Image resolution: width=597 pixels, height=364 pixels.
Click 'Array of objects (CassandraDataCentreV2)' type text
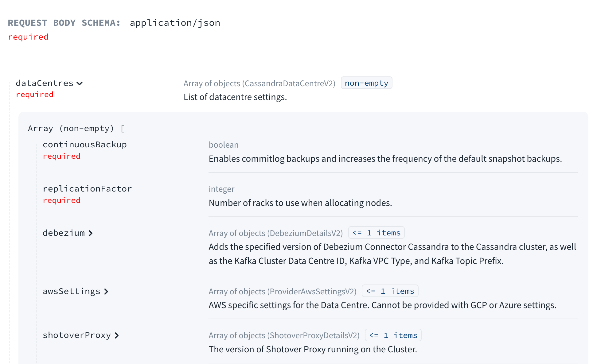tap(259, 83)
